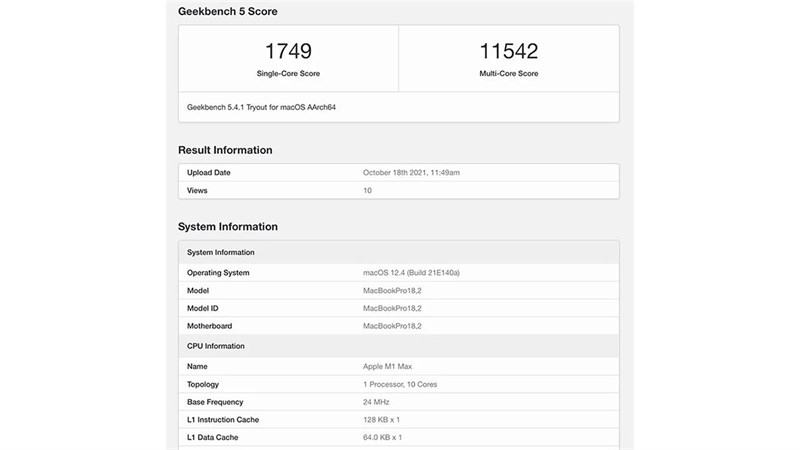800x450 pixels.
Task: Click the single-core score value 1749
Action: coord(288,51)
